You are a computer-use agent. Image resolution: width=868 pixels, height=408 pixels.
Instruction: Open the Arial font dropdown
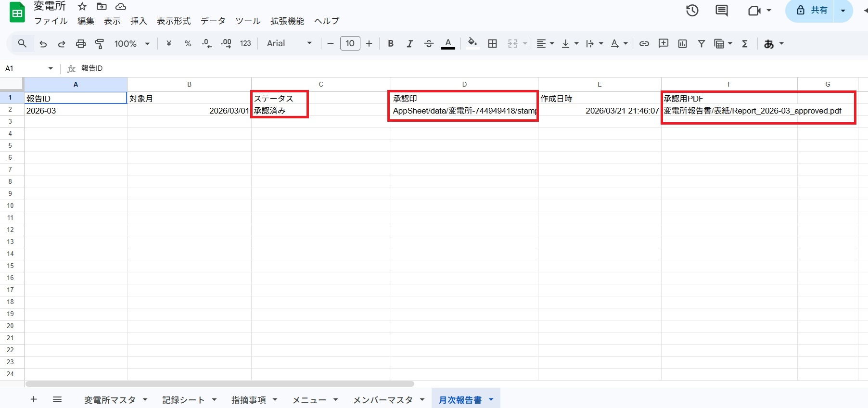[289, 44]
